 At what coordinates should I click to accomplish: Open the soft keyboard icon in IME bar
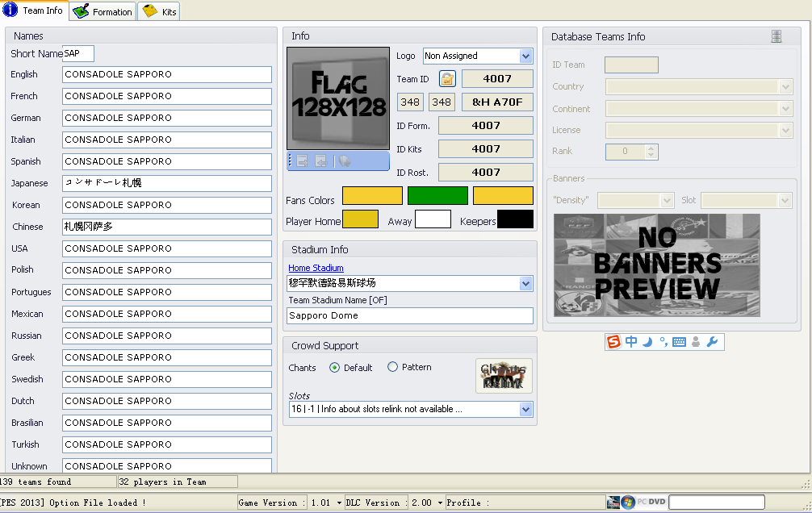pos(679,342)
